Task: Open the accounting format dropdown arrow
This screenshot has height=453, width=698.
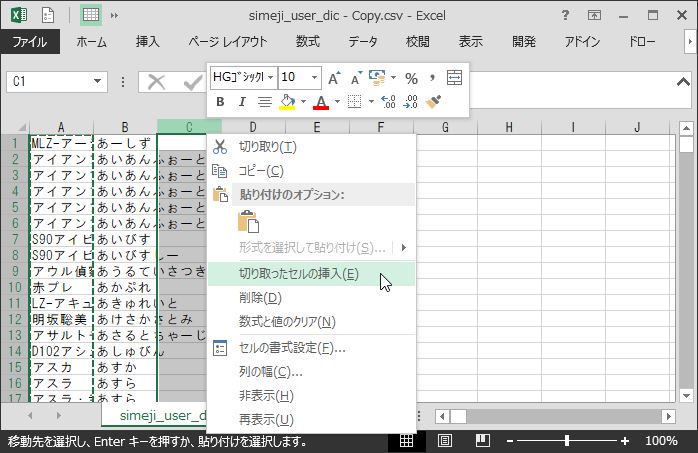Action: (393, 78)
